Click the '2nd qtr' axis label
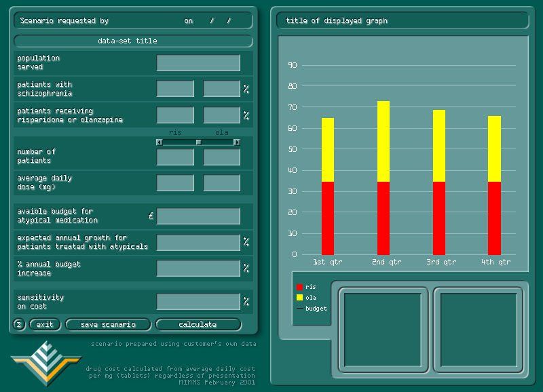543x392 pixels. point(386,262)
